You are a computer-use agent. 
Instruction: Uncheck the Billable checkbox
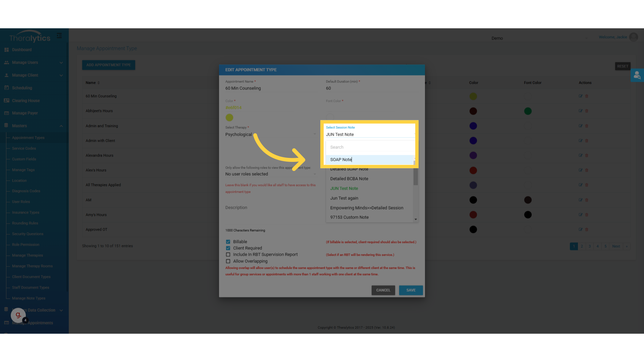(228, 242)
